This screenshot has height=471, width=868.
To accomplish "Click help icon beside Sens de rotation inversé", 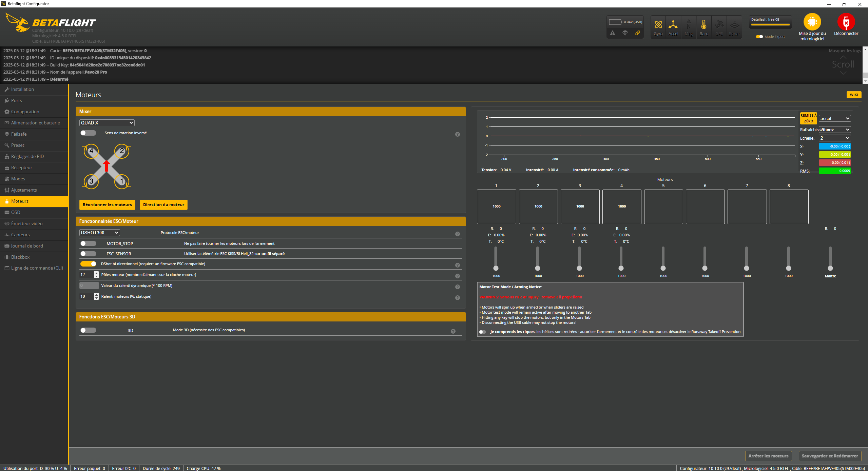I will point(457,134).
